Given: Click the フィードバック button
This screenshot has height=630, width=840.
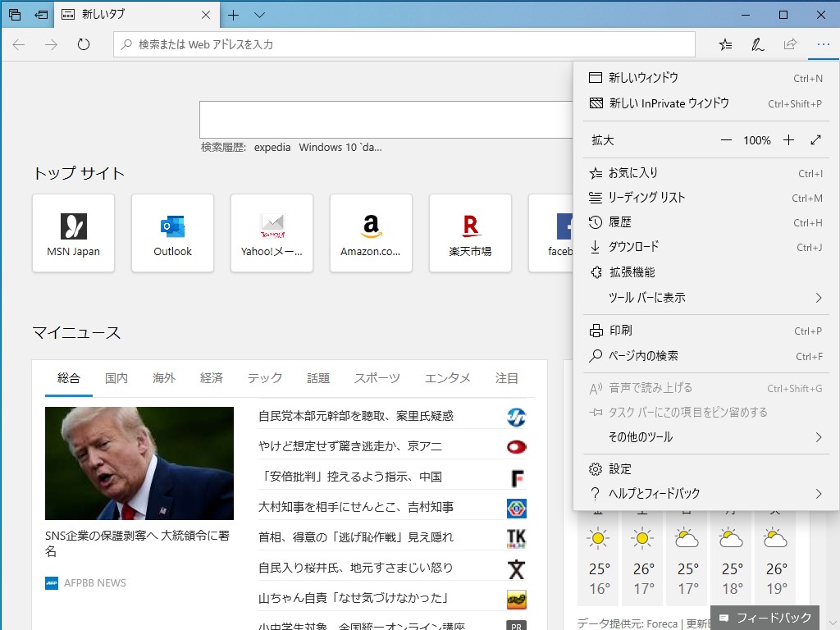Looking at the screenshot, I should [x=765, y=618].
